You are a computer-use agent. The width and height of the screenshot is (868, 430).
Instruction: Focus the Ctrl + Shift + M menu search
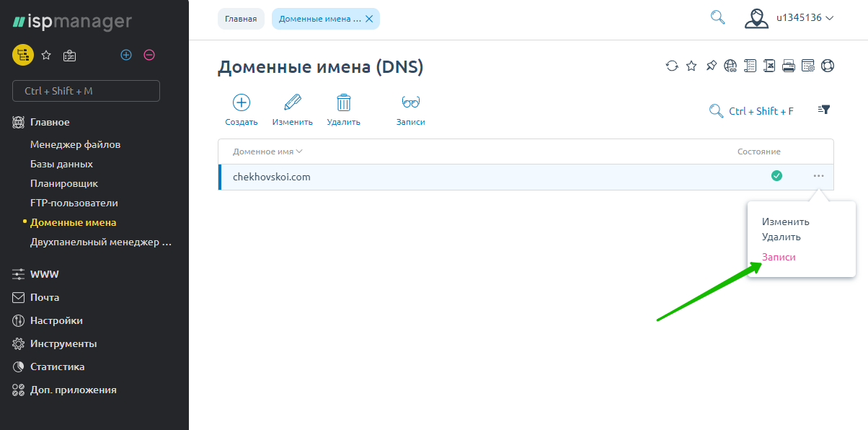coord(86,91)
